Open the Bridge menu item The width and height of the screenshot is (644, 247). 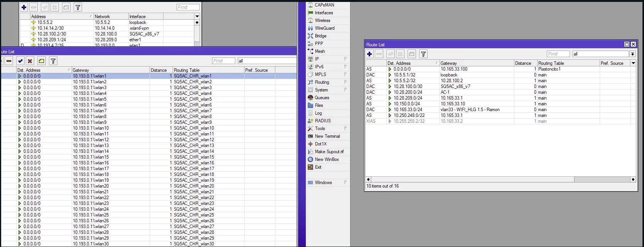(x=320, y=36)
